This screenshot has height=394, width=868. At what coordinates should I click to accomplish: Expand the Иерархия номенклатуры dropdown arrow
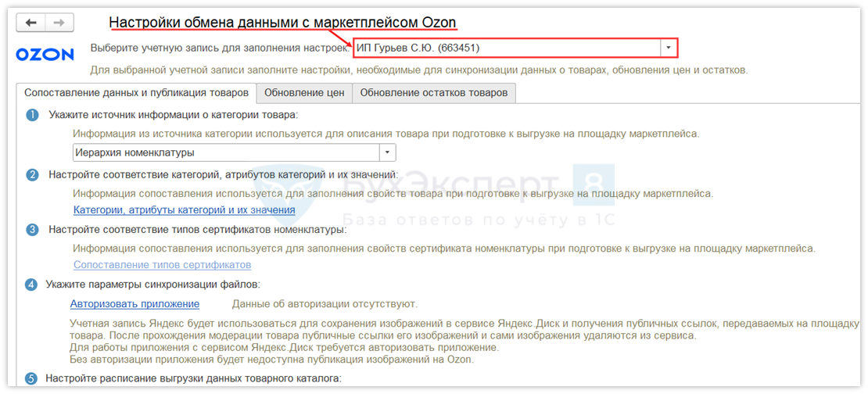(x=388, y=152)
